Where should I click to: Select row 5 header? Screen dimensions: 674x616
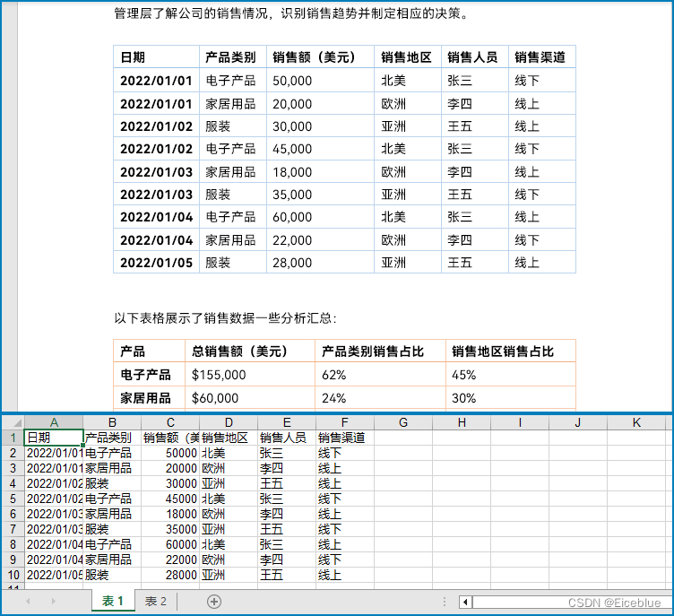(13, 499)
